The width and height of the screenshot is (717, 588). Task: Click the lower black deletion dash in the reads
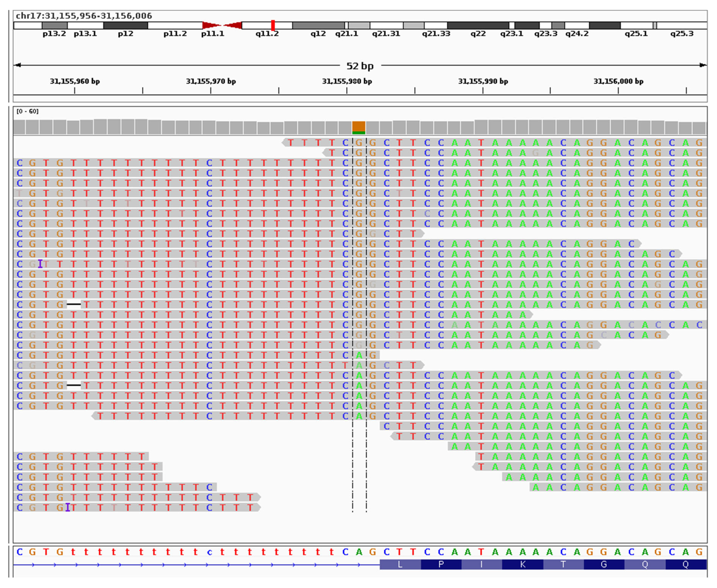coord(73,385)
